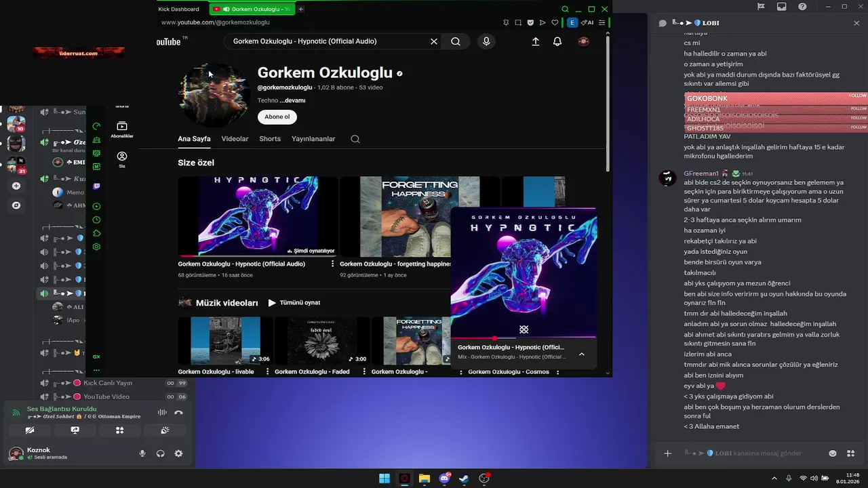Clear the YouTube search box text
This screenshot has width=868, height=488.
click(434, 41)
